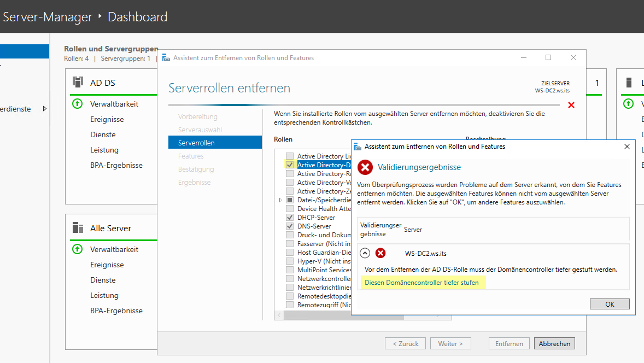Open Leistung in the AD DS tile
Viewport: 644px width, 363px height.
coord(104,150)
